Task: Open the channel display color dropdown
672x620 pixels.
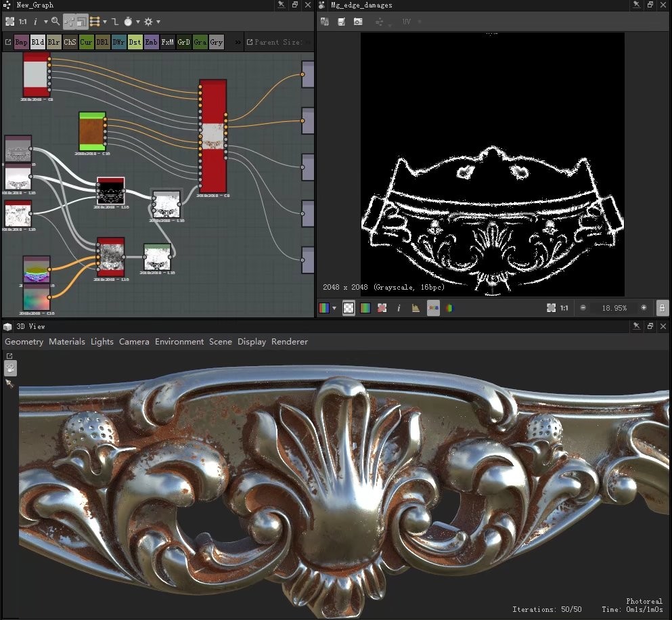Action: click(x=328, y=308)
